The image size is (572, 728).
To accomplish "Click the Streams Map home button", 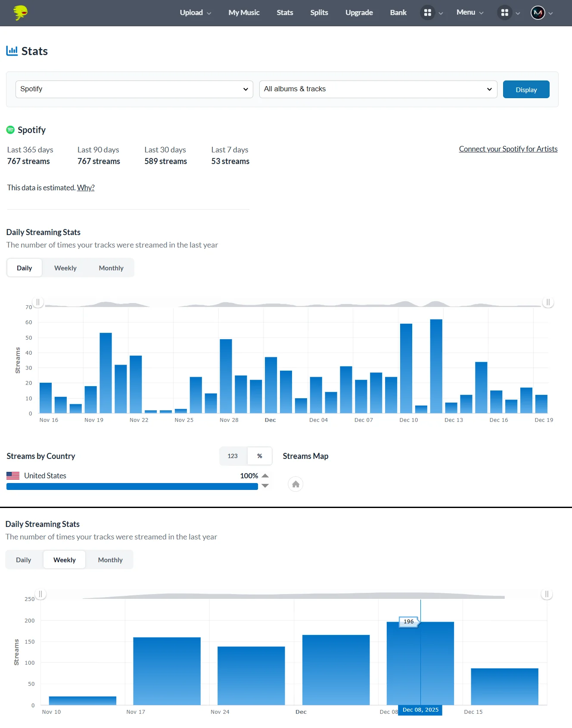I will point(295,484).
